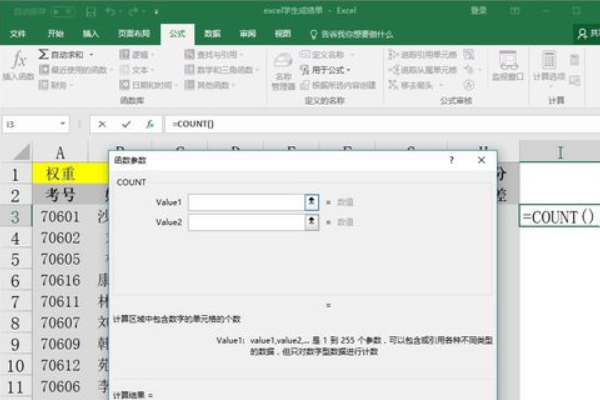Screen dimensions: 600x400
Task: Open the More Functions dropdown
Action: pos(210,85)
